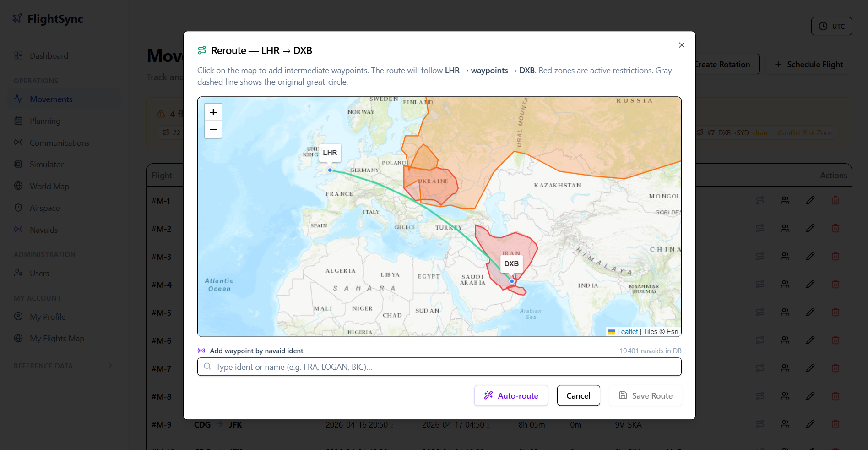Edit flight #M-3 with the pencil icon

(810, 256)
